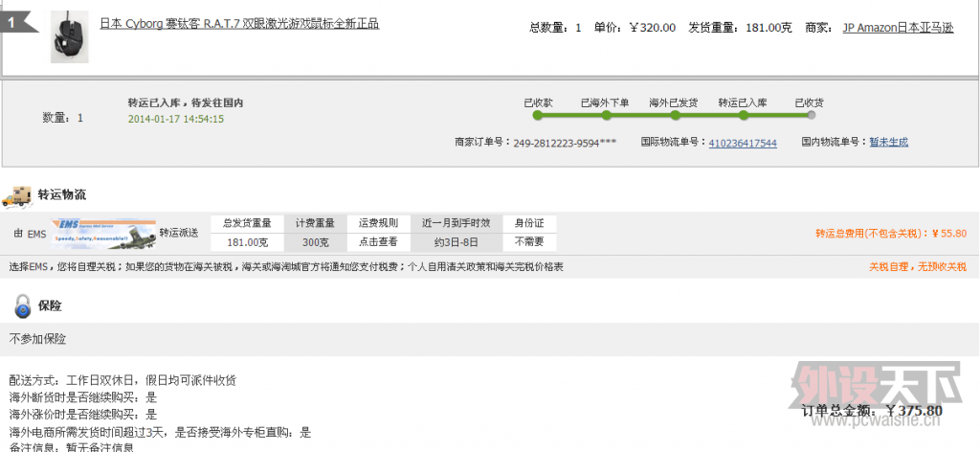Open international tracking number 410236417544
980x452 pixels.
[743, 143]
